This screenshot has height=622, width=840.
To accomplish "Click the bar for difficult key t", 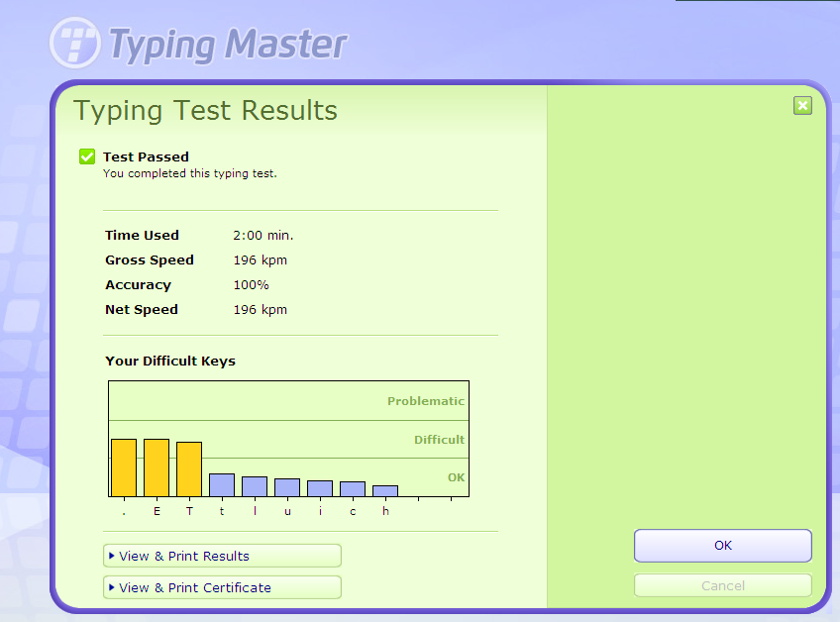I will [x=221, y=485].
